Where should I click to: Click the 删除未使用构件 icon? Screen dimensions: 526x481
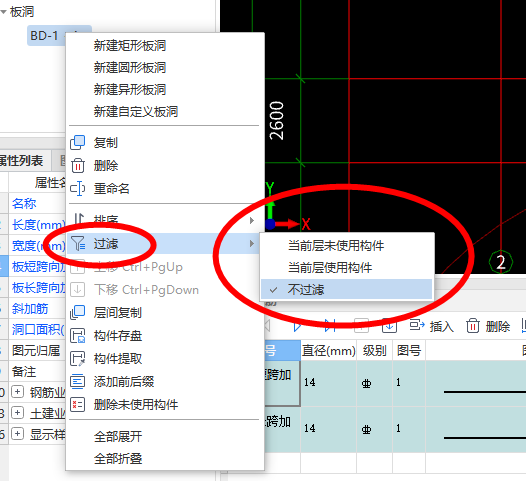click(x=77, y=405)
